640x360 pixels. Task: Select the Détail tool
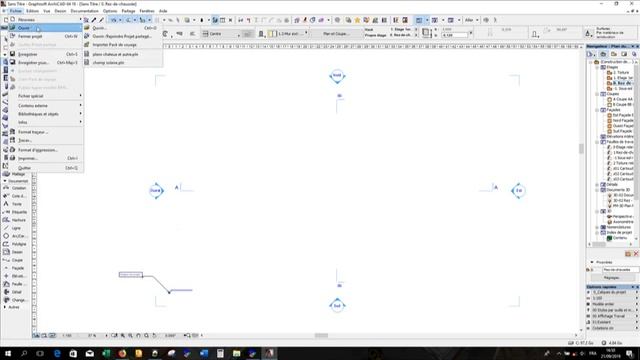click(16, 292)
